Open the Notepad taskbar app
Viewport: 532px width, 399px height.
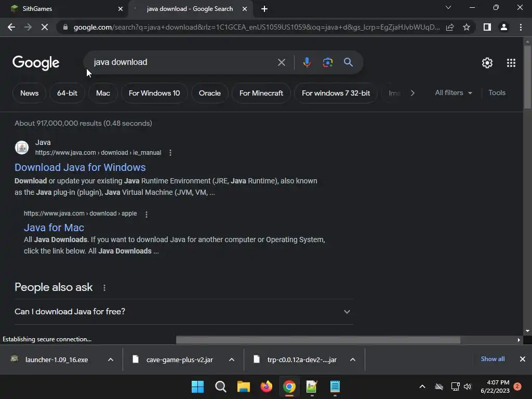pyautogui.click(x=335, y=387)
